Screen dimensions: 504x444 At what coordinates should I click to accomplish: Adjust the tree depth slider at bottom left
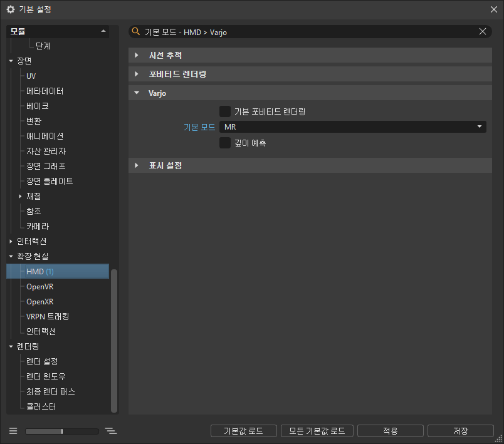point(62,431)
